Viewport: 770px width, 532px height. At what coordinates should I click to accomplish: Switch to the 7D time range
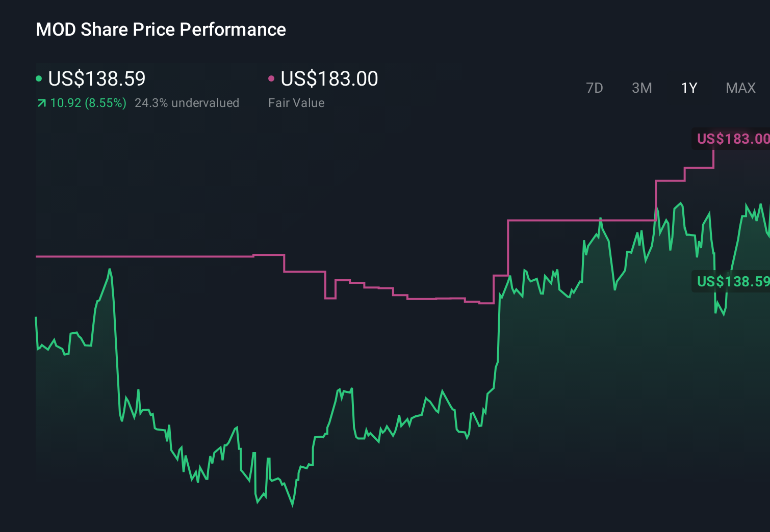click(595, 88)
